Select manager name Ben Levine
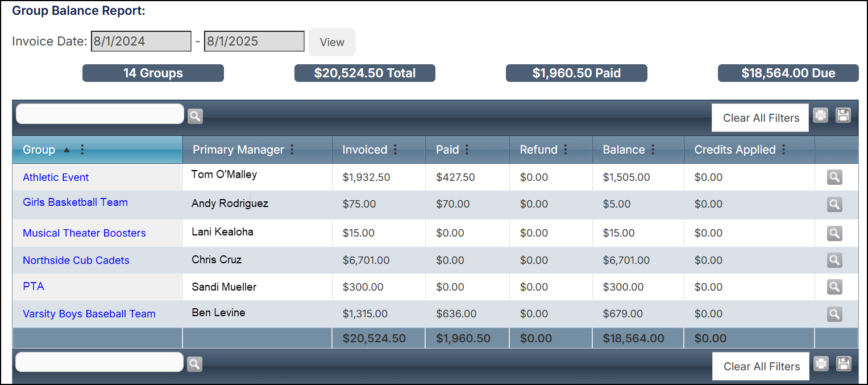 (x=218, y=313)
